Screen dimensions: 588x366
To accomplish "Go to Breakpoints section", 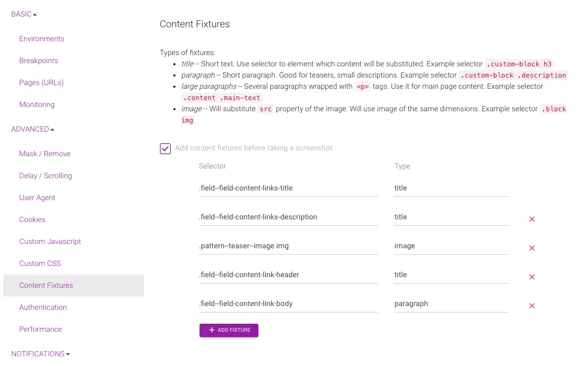I will tap(39, 60).
